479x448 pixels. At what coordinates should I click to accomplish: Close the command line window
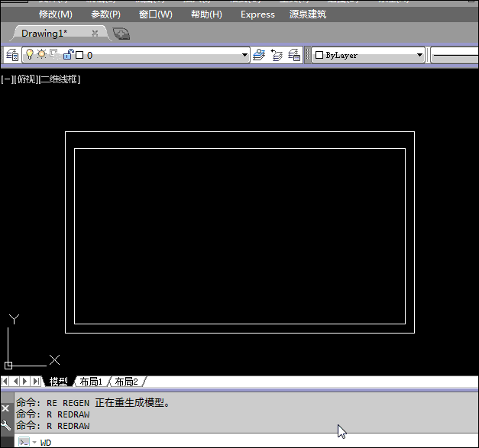(x=5, y=408)
